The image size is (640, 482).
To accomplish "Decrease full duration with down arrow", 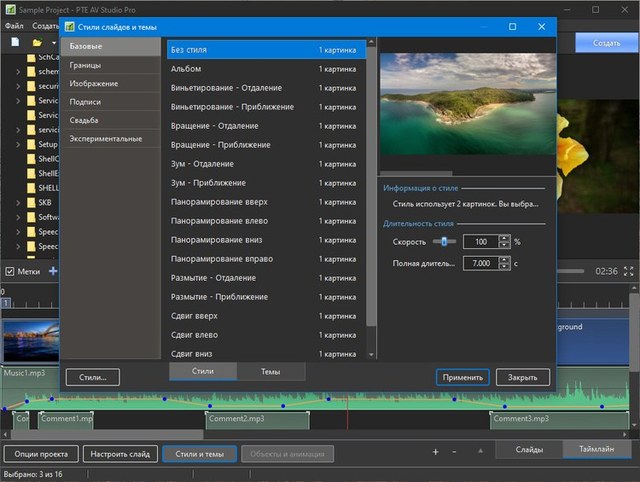I will 504,267.
